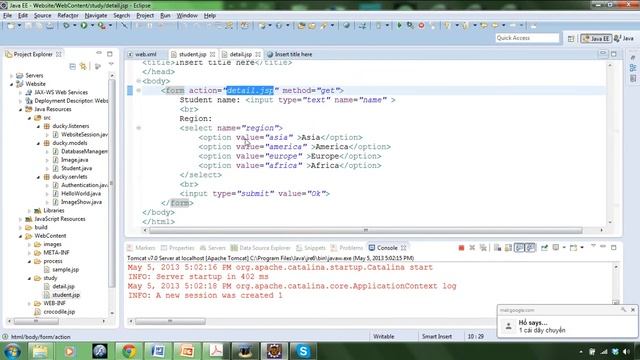Click Project Explorer vertical scrollbar
Viewport: 640px width, 360px height.
point(111,184)
